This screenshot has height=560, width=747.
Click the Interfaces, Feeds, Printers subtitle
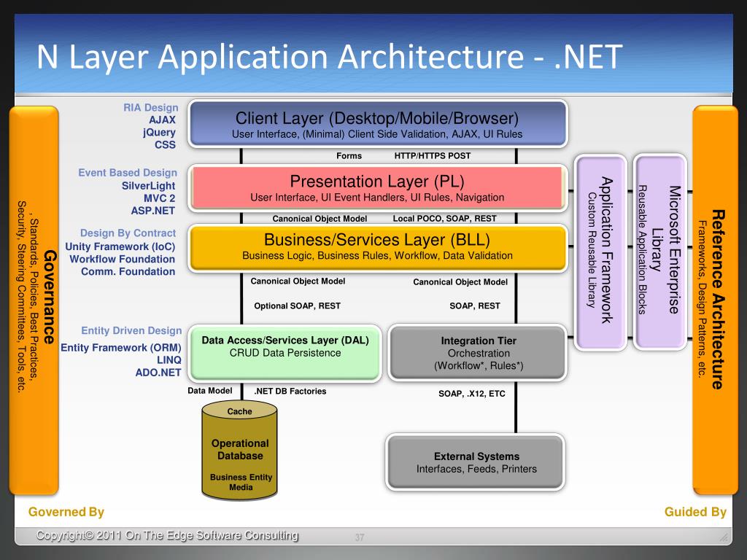pos(476,469)
